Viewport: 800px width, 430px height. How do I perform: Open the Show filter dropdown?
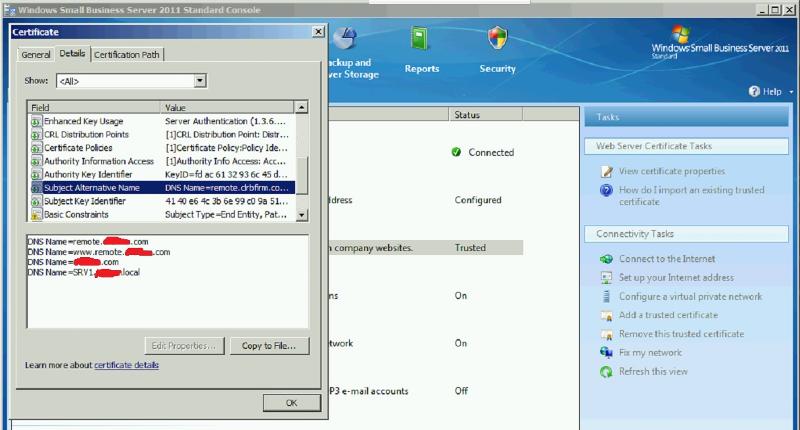click(x=200, y=81)
